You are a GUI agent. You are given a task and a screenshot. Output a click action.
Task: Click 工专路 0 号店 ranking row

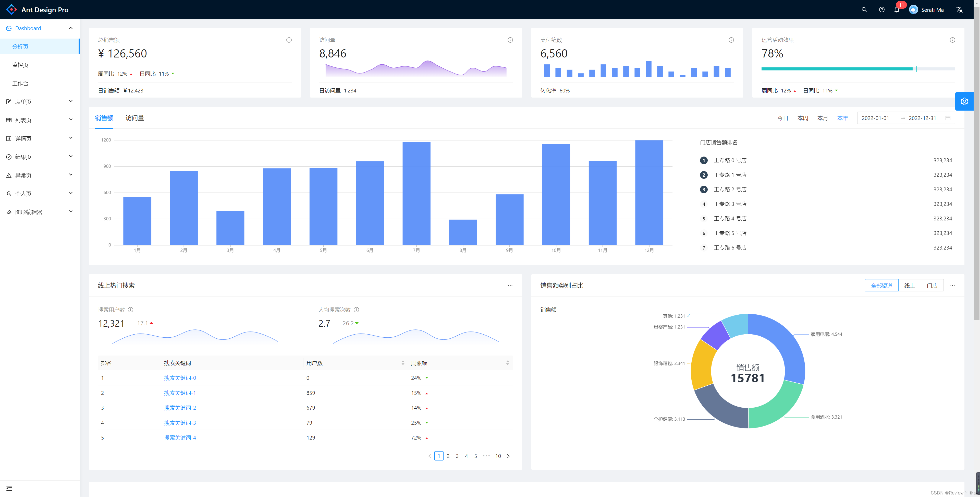(826, 160)
